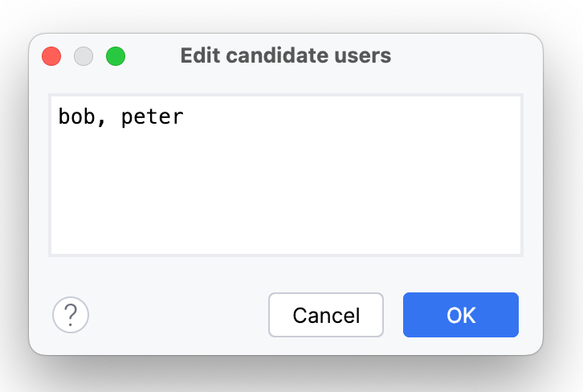The width and height of the screenshot is (583, 392).
Task: Confirm changes with the OK button
Action: [461, 315]
